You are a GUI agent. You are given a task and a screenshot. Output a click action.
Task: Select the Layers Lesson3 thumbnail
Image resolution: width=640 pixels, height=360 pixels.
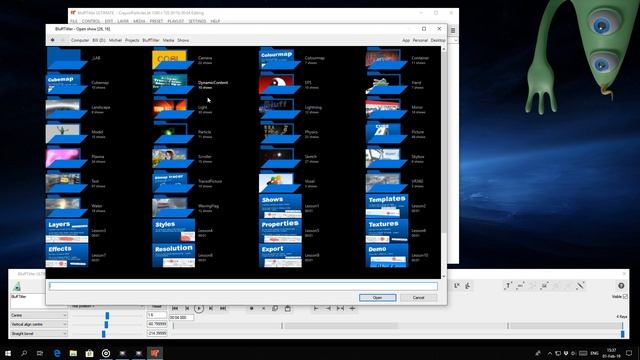coord(67,231)
